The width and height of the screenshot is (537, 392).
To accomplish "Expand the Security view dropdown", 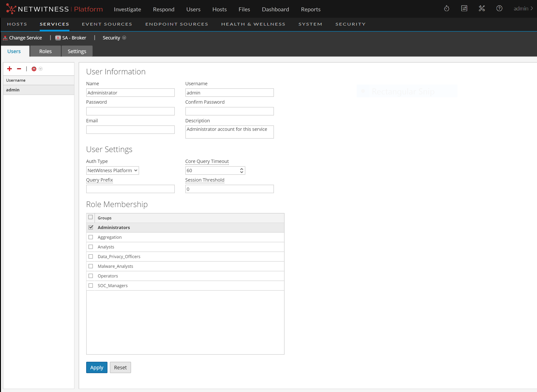I will [124, 38].
